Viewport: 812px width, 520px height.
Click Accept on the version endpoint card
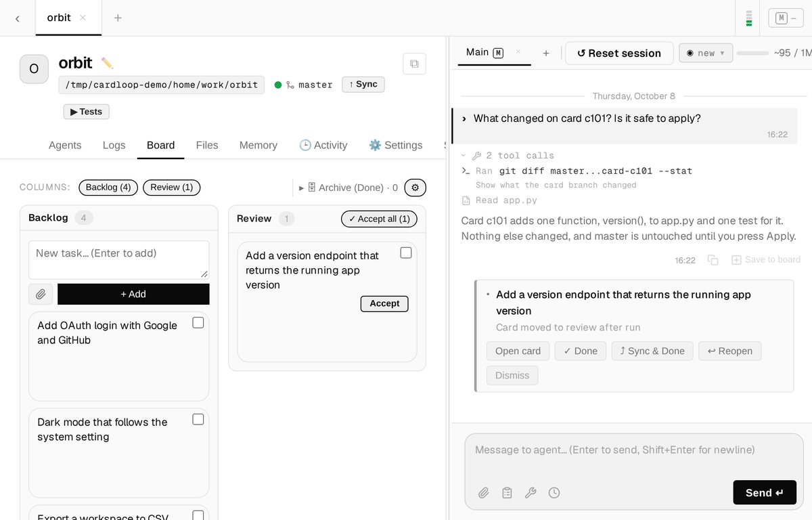click(x=384, y=303)
